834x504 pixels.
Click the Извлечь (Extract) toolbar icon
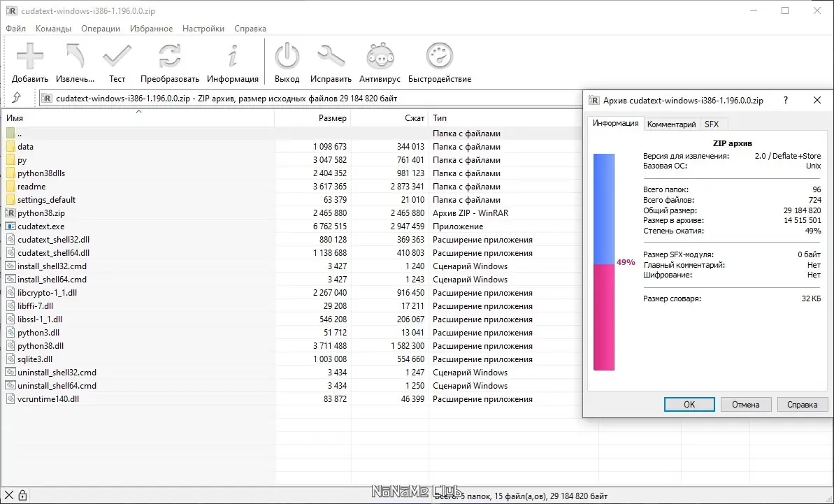75,56
